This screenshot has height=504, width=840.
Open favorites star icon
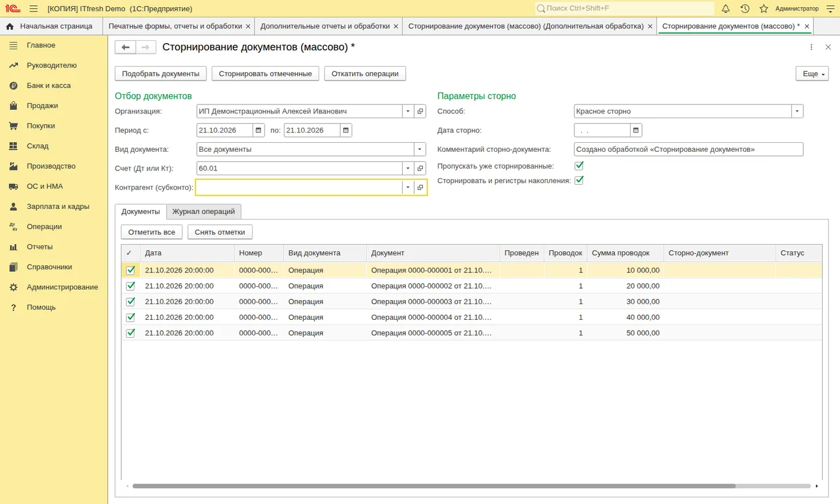point(764,8)
